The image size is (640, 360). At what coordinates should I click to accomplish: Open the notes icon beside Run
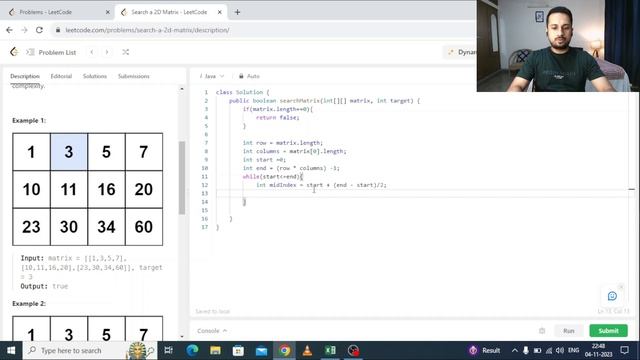(542, 331)
